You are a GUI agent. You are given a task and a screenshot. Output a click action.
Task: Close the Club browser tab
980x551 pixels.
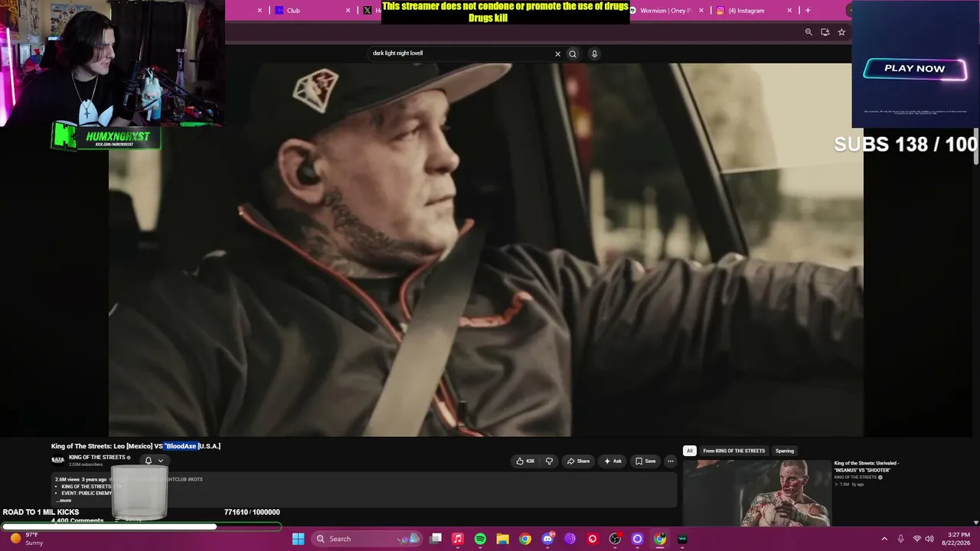[348, 11]
